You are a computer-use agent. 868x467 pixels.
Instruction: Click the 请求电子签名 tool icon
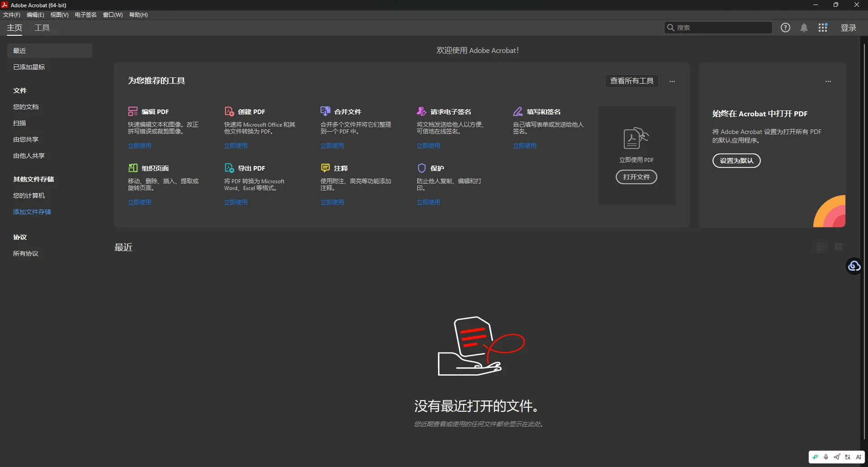(422, 111)
